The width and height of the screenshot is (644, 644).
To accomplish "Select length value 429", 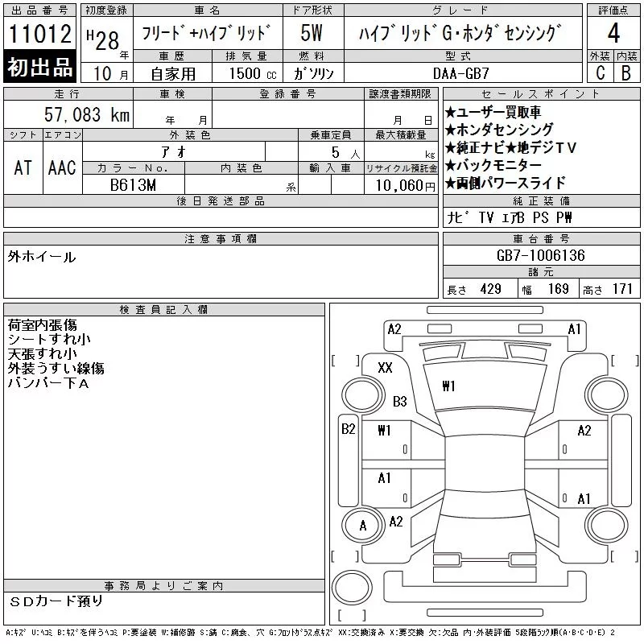I will (x=491, y=289).
